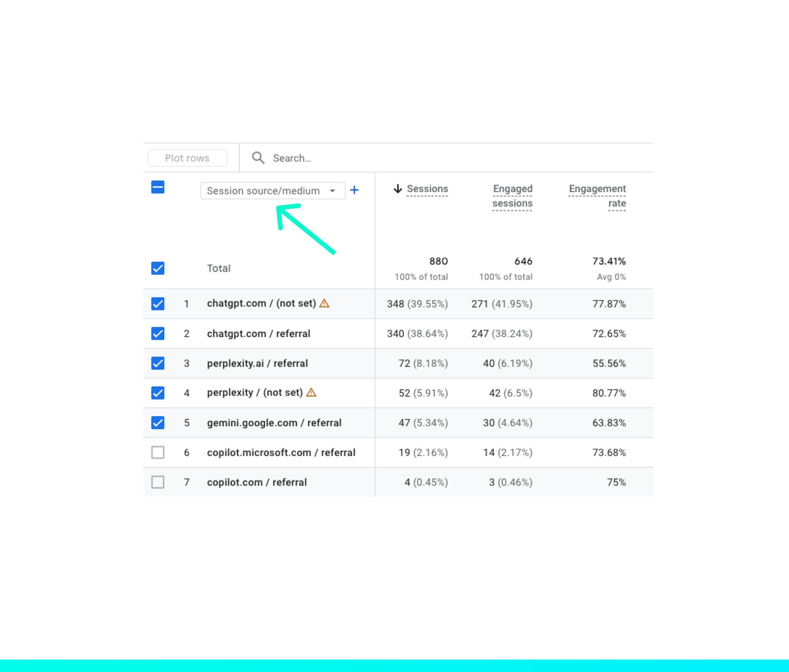Uncheck the Total row checkbox
The image size is (789, 672).
[x=158, y=268]
